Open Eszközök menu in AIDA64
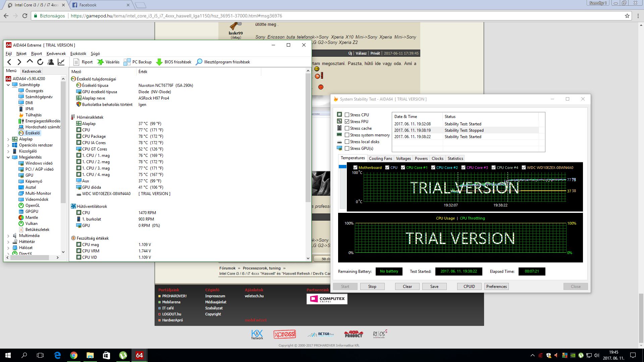The image size is (644, 362). pyautogui.click(x=78, y=54)
